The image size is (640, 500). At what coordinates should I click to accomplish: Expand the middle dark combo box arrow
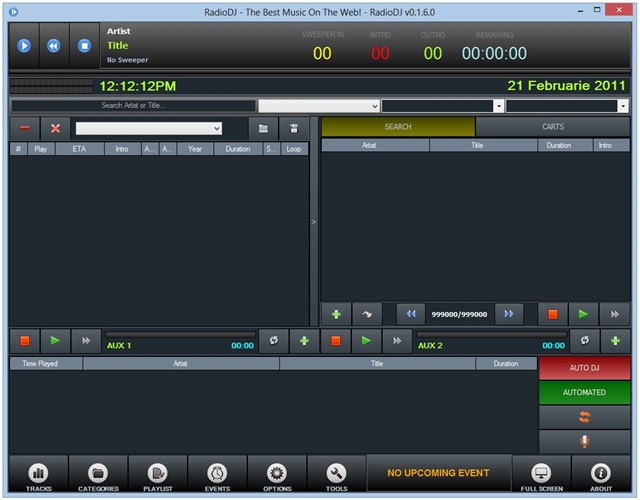point(498,106)
